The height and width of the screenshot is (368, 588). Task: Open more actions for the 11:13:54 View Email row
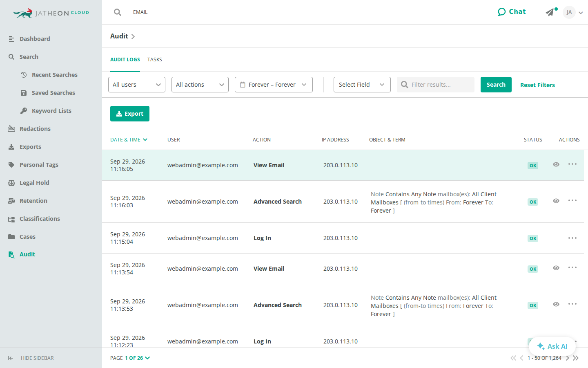[x=572, y=268]
